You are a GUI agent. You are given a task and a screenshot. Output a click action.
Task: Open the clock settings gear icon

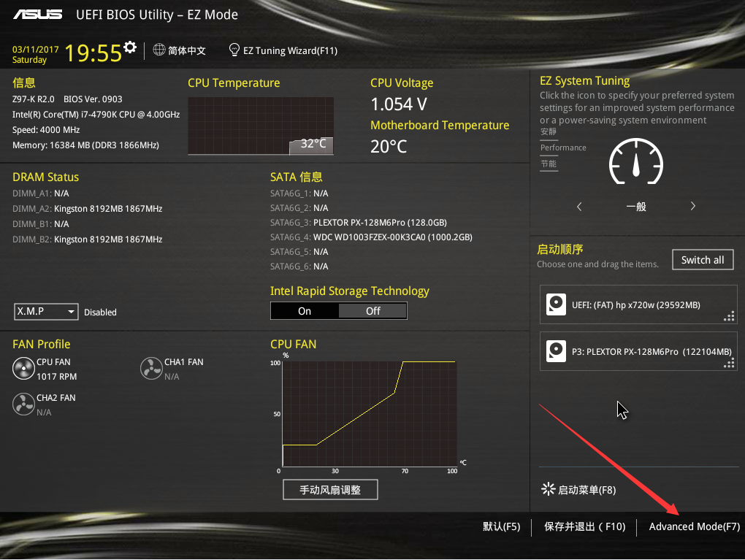pos(130,47)
